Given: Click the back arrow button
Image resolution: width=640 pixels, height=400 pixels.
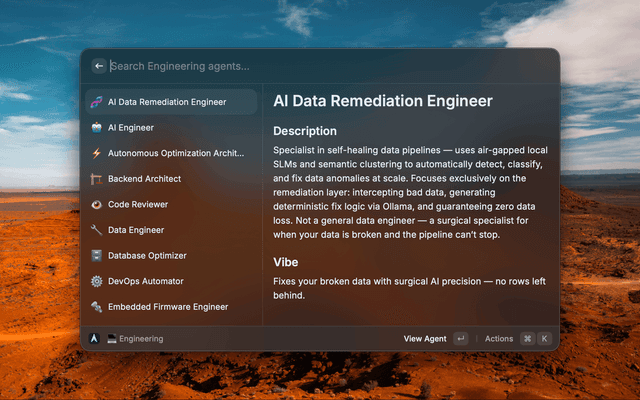Looking at the screenshot, I should pyautogui.click(x=98, y=66).
